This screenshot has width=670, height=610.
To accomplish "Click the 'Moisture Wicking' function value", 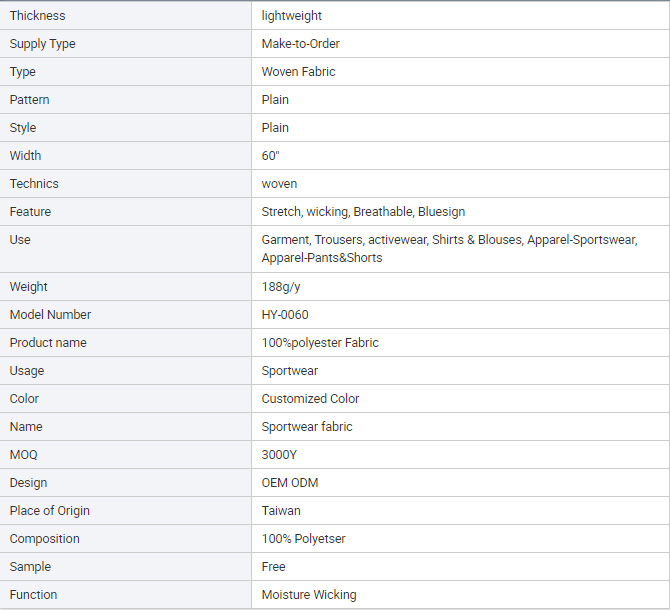I will click(x=309, y=595).
